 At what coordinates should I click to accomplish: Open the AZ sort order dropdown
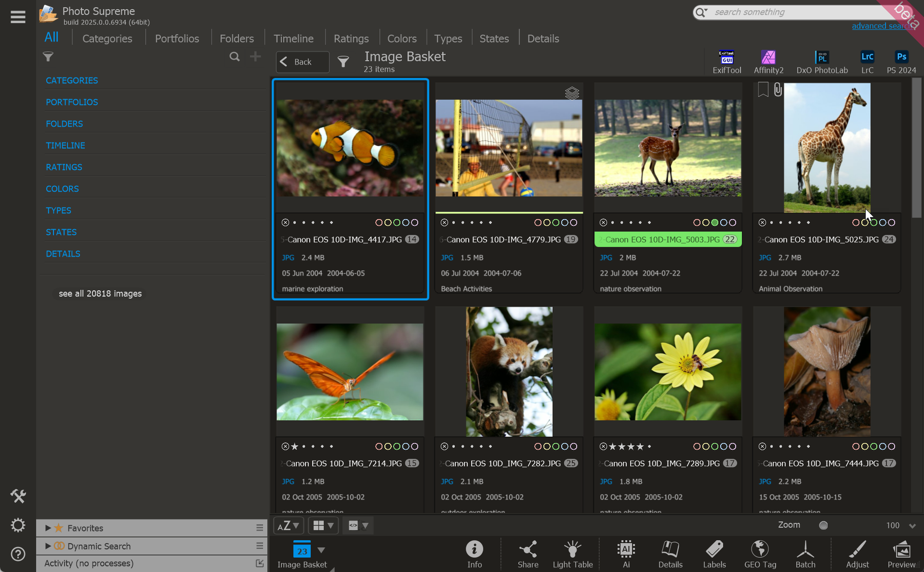click(288, 525)
